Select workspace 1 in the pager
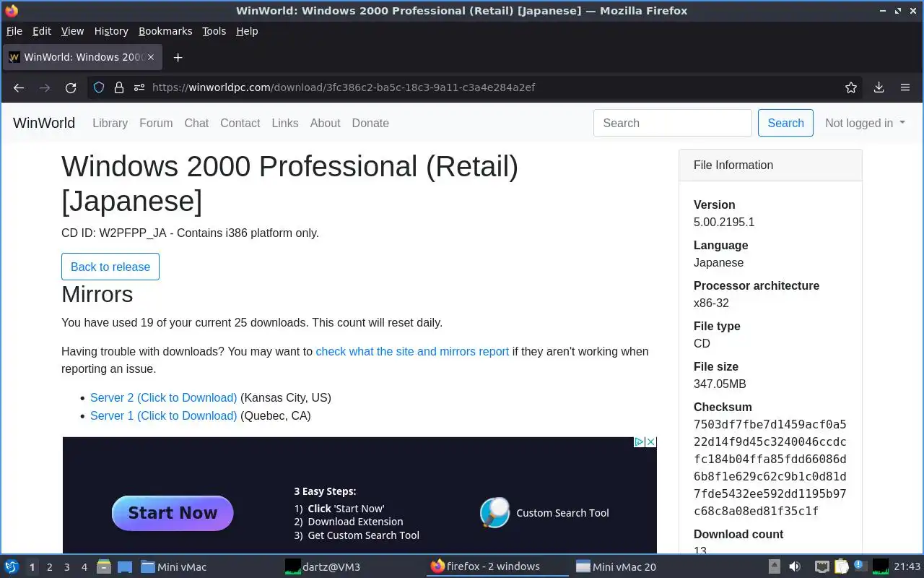This screenshot has height=578, width=924. point(32,567)
